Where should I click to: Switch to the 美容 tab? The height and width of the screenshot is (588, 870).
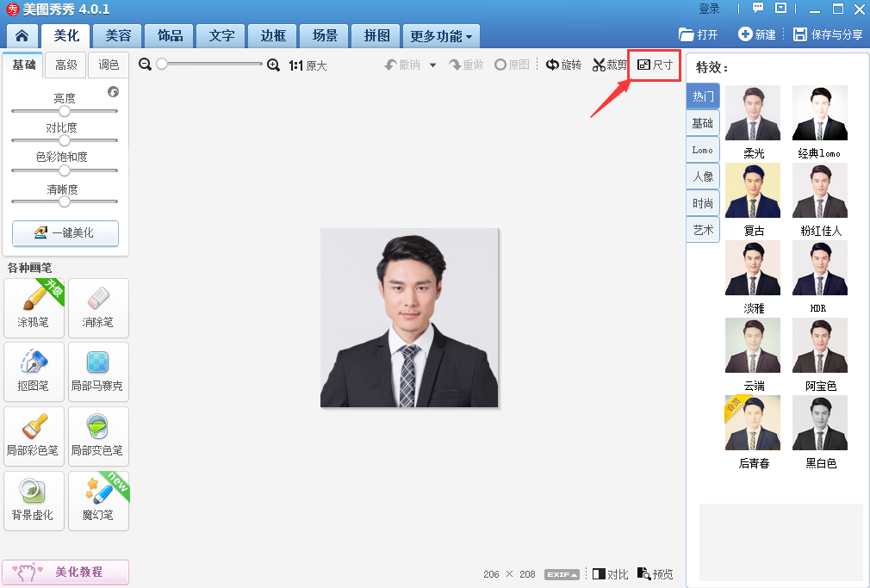coord(118,36)
